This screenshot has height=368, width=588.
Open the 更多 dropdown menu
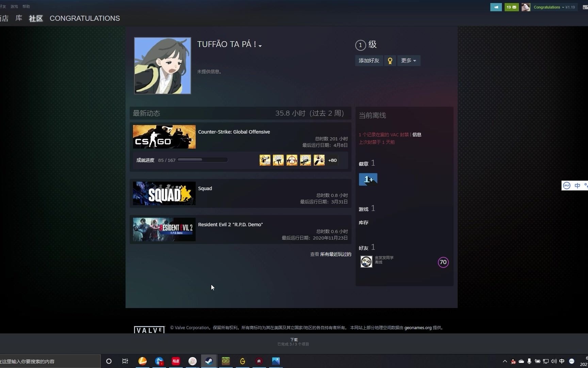pyautogui.click(x=408, y=61)
